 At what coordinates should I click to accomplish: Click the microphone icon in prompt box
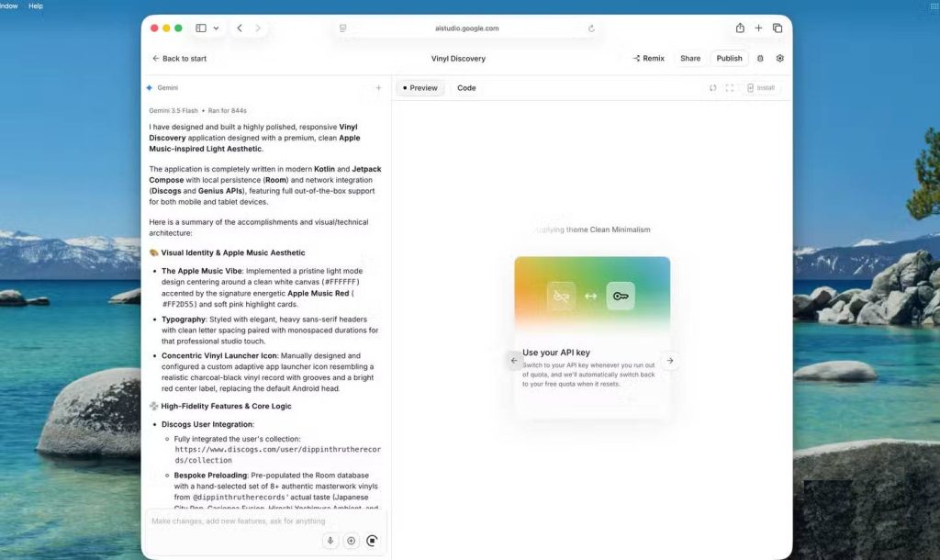330,540
